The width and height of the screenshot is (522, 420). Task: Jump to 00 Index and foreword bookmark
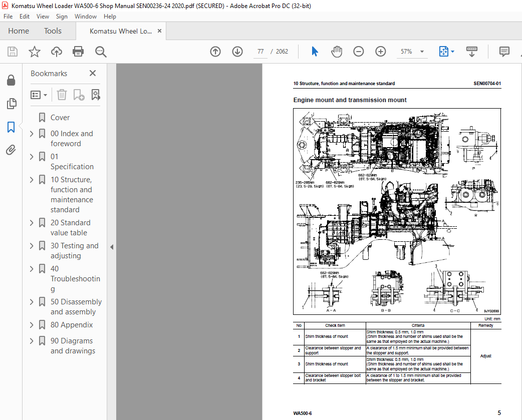[72, 138]
